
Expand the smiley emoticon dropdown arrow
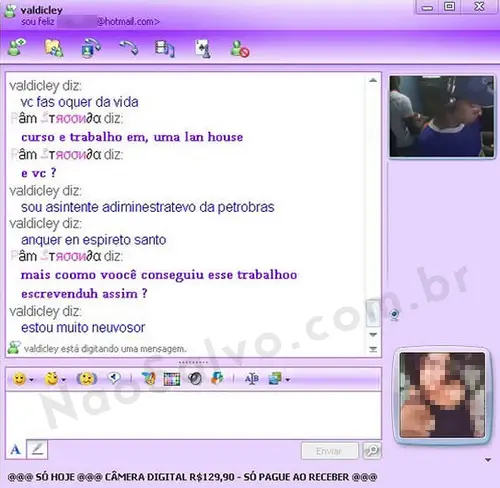[31, 380]
